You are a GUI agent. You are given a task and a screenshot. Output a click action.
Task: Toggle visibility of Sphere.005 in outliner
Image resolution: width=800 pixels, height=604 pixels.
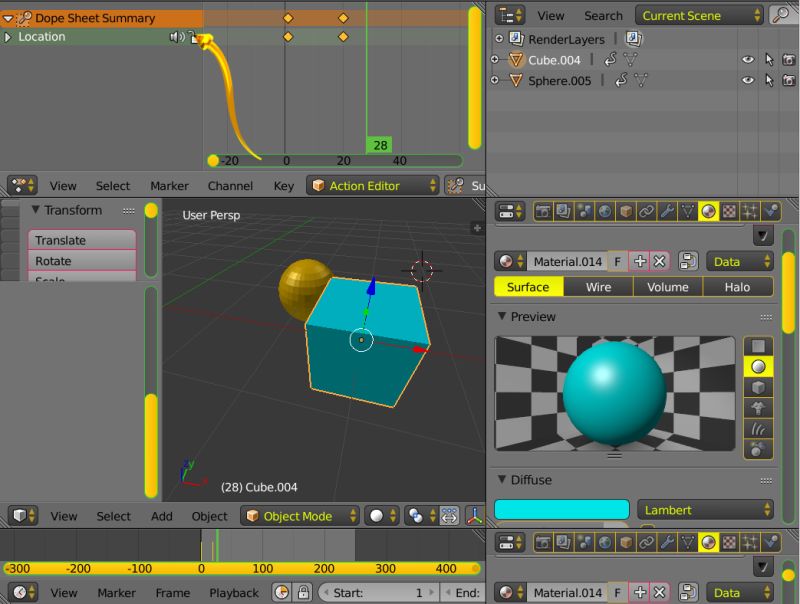(746, 80)
